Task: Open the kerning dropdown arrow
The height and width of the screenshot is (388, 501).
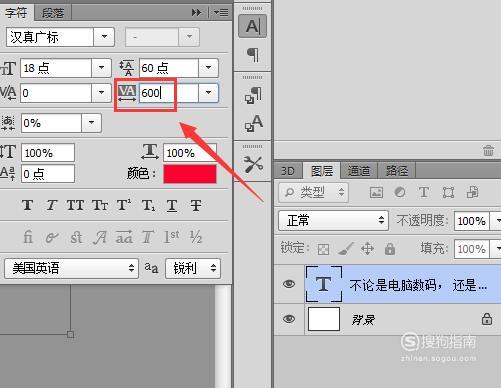Action: (x=101, y=93)
